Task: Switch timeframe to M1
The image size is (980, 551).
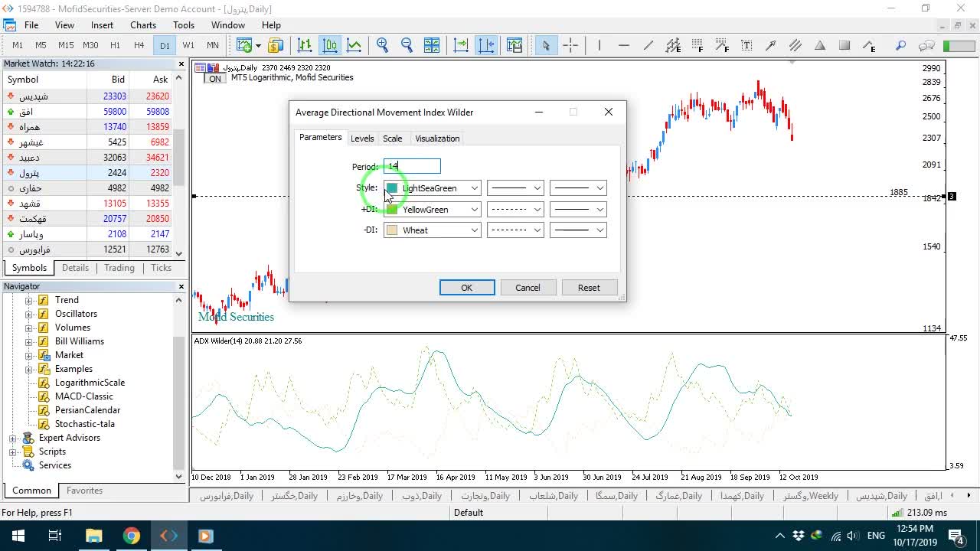Action: point(18,45)
